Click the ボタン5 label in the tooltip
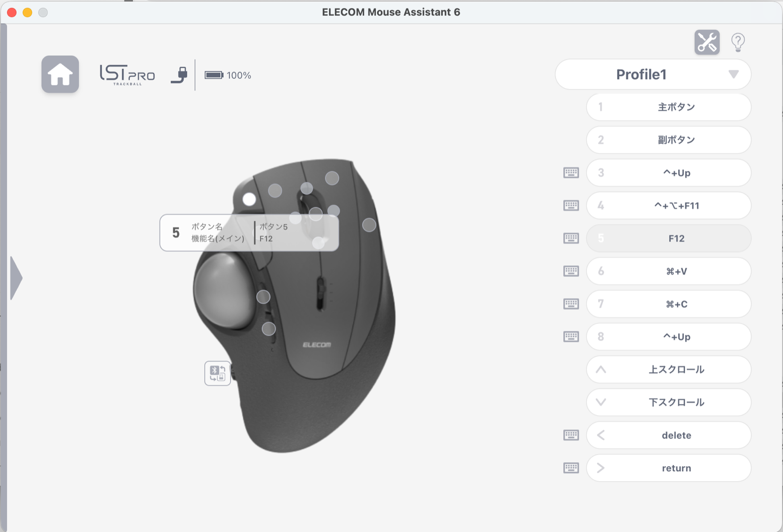 (x=274, y=227)
